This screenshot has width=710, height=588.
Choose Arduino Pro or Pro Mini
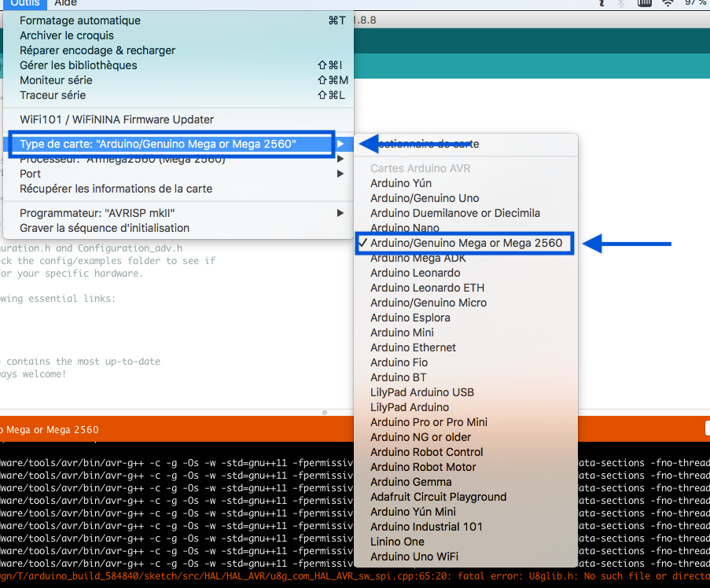[x=466, y=422]
